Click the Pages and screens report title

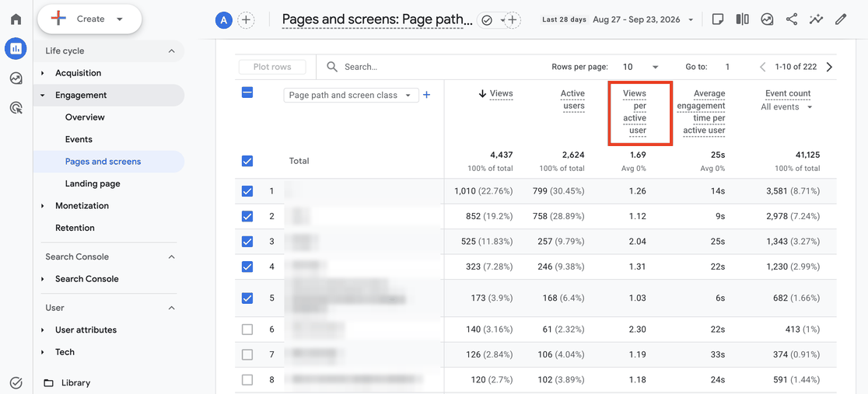pos(377,20)
